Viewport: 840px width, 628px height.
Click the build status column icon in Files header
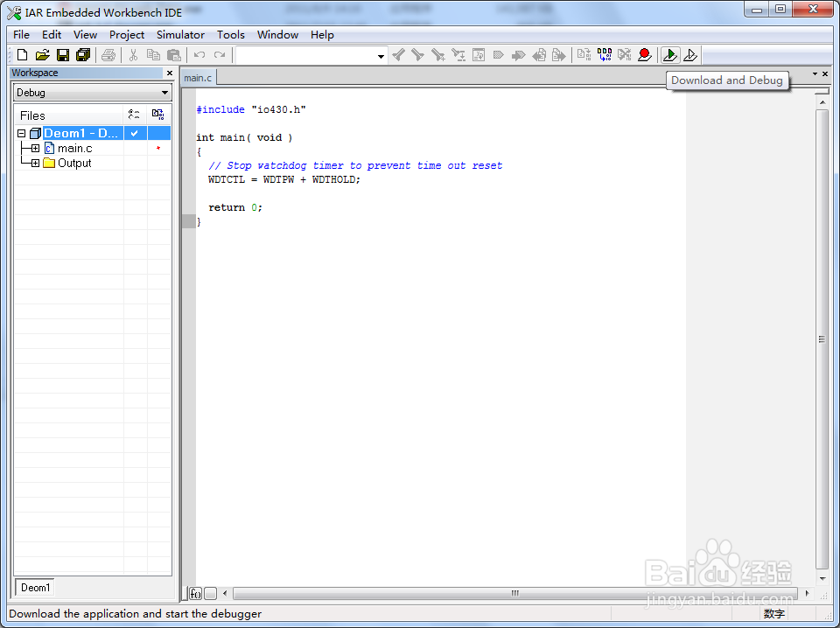tap(158, 115)
